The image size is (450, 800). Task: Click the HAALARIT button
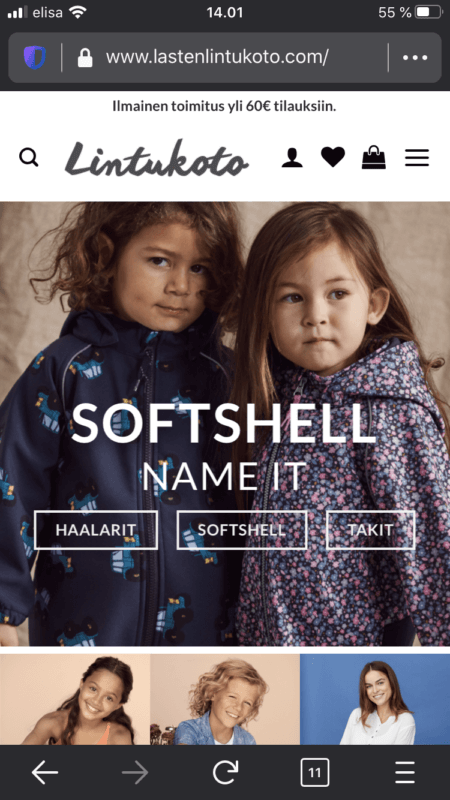(96, 530)
